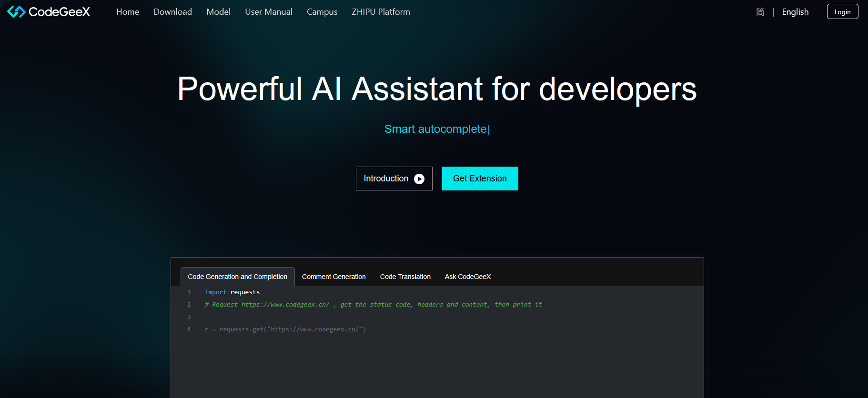Navigate to Campus page

coord(322,12)
